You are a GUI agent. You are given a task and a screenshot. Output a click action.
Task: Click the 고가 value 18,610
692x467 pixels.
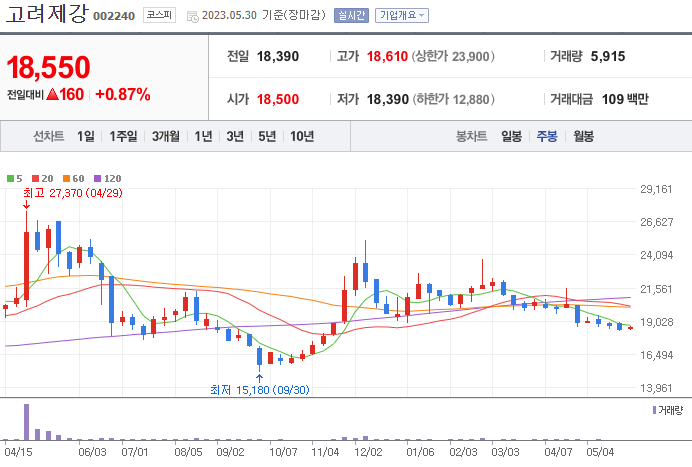click(x=387, y=56)
